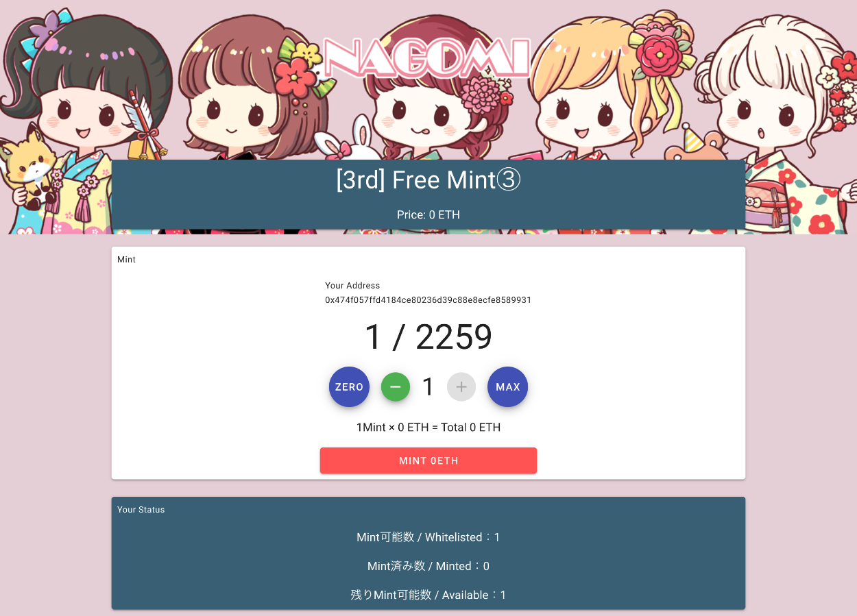The image size is (857, 616).
Task: Click the gray plus increment button
Action: pos(461,386)
